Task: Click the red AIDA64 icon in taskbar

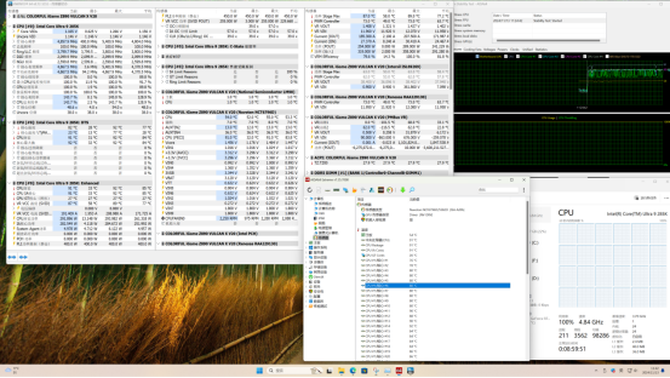Action: point(399,371)
